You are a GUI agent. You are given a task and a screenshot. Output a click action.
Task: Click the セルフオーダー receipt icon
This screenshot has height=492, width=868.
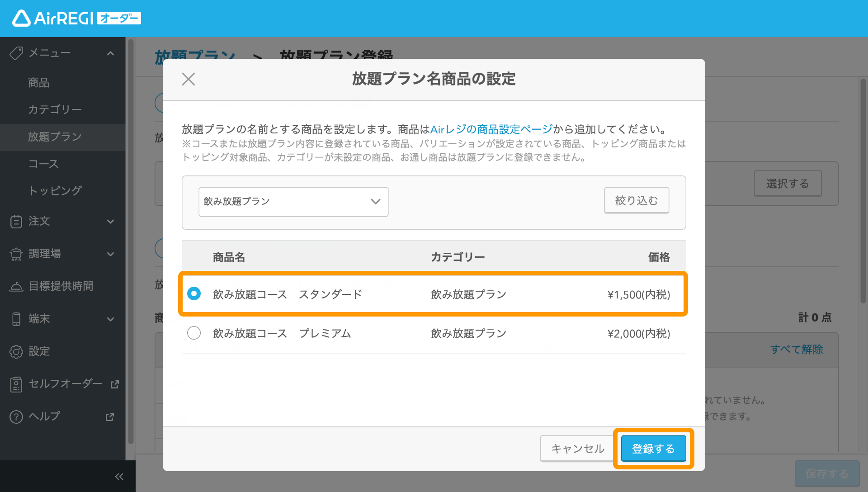point(16,384)
